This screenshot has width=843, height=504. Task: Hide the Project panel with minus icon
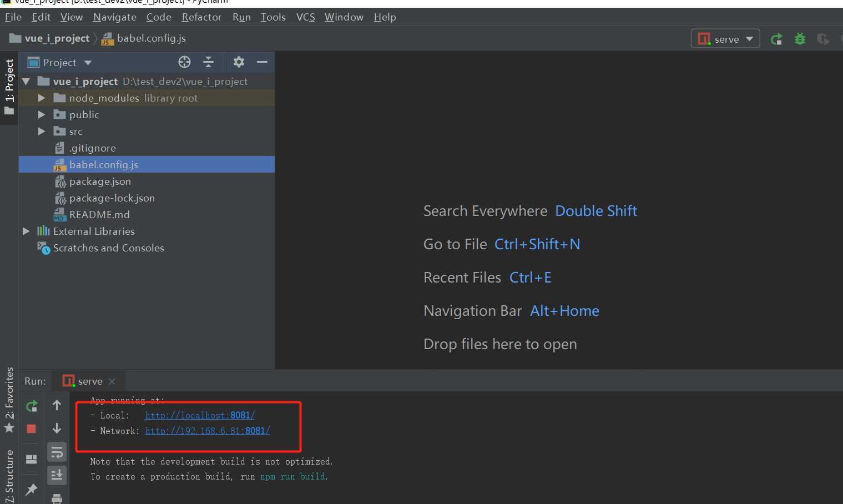pyautogui.click(x=262, y=62)
